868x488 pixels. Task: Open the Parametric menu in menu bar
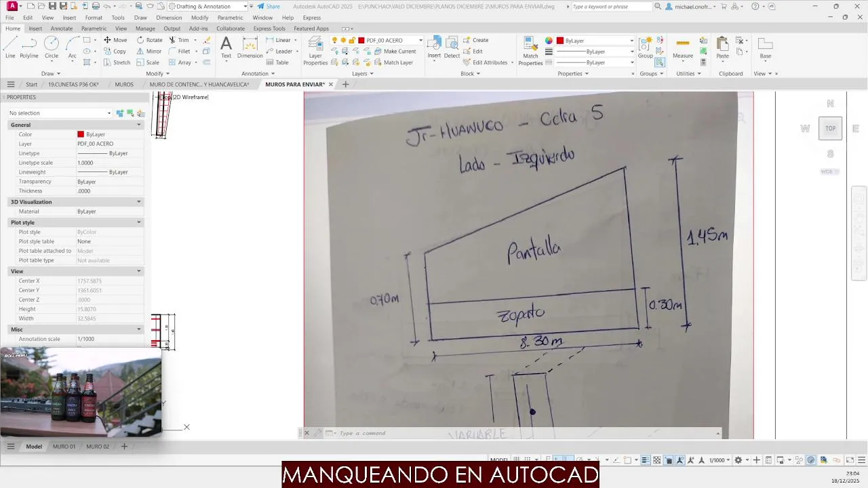[230, 18]
